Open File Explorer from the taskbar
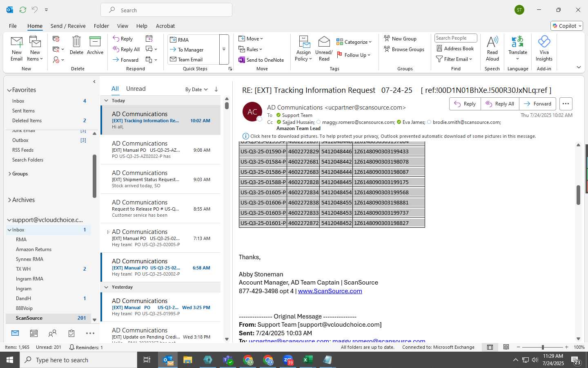 pyautogui.click(x=188, y=360)
